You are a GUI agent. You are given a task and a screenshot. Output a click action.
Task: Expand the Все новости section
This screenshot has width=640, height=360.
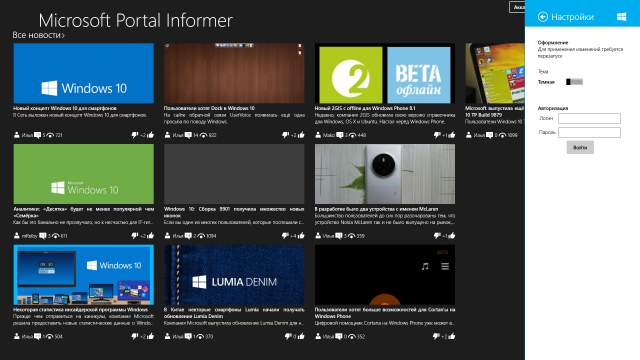[x=38, y=36]
